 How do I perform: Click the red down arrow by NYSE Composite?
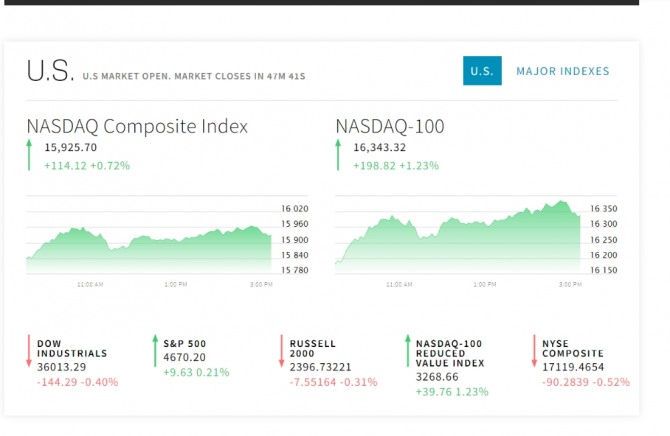coord(534,351)
